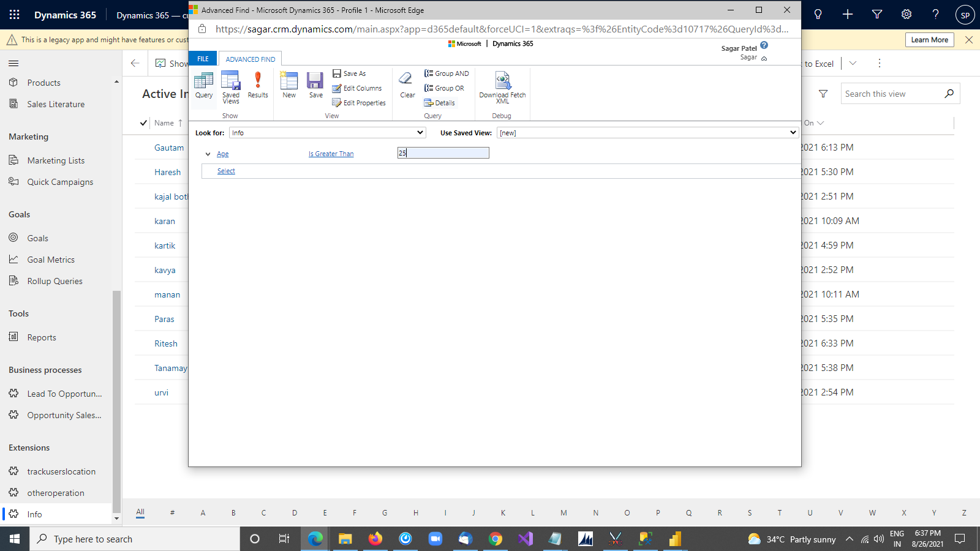Dismiss the legacy app warning banner
This screenshot has height=551, width=980.
tap(969, 40)
